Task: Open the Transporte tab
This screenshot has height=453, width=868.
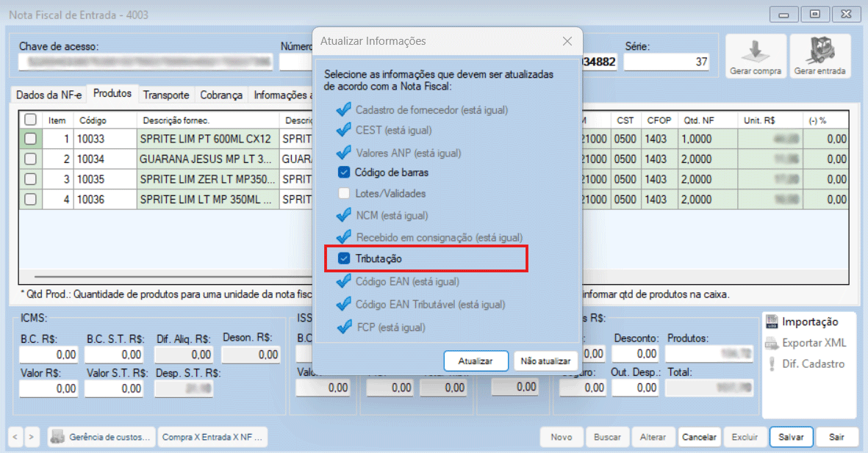Action: click(x=166, y=95)
